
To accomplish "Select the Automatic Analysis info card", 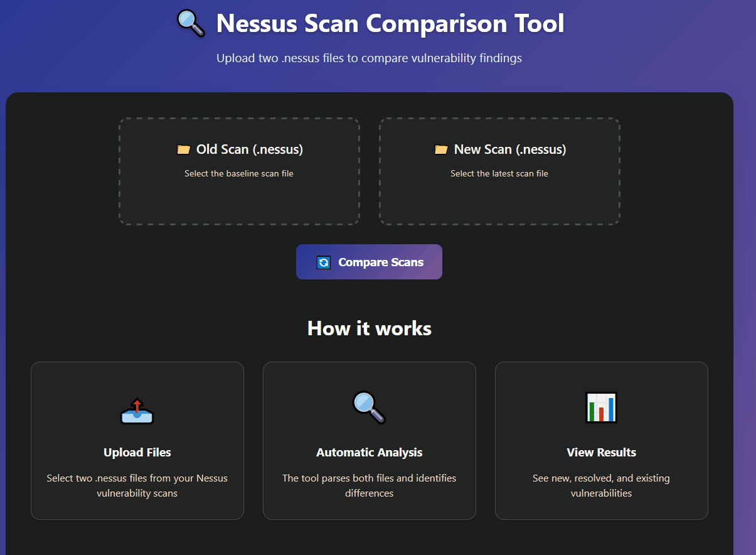I will [x=370, y=441].
